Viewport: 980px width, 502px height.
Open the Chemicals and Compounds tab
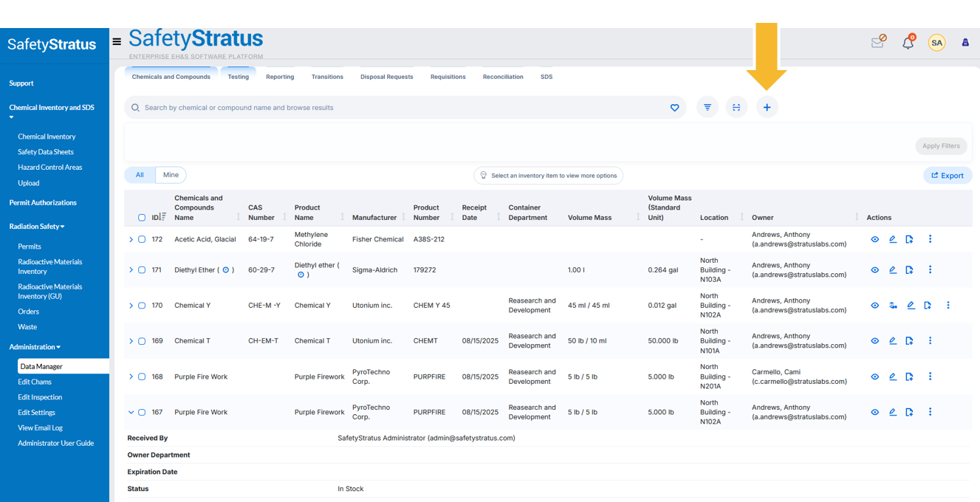tap(171, 77)
